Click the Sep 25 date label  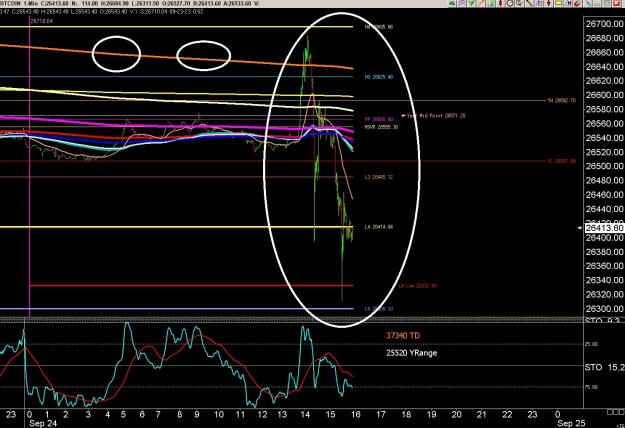[x=571, y=423]
